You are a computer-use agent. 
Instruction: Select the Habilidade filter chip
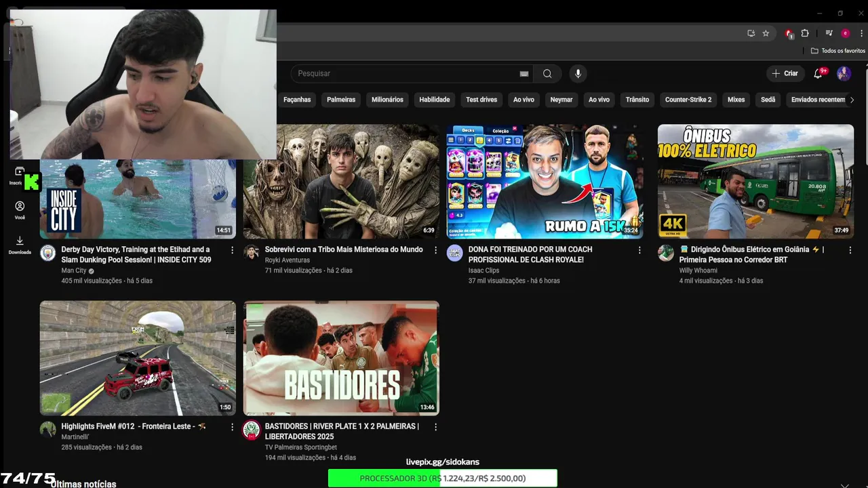[435, 100]
